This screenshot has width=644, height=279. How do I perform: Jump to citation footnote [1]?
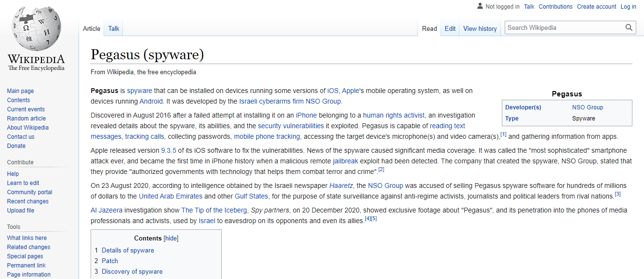click(503, 134)
